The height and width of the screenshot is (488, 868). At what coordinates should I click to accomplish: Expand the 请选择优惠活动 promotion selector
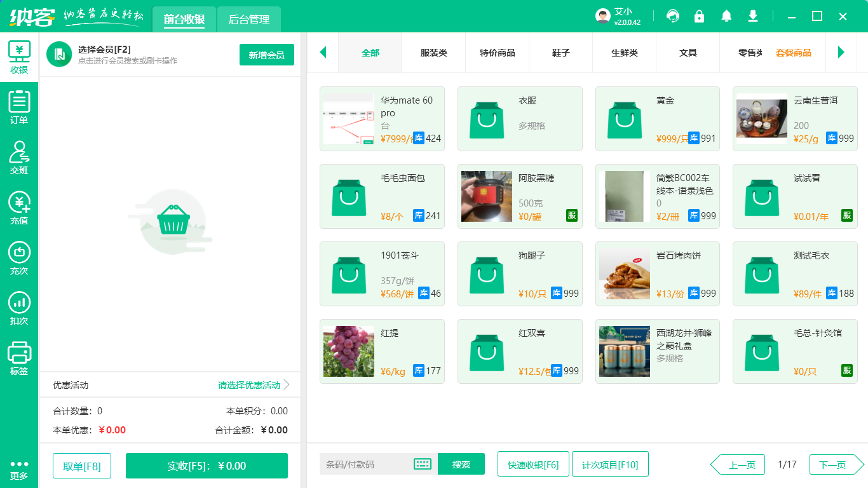coord(253,385)
